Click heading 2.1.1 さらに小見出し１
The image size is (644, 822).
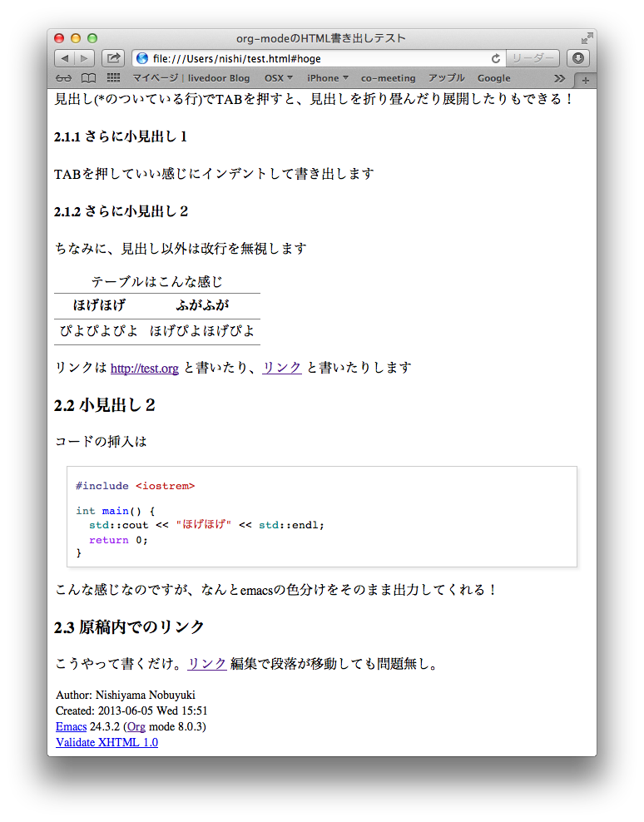pyautogui.click(x=121, y=136)
